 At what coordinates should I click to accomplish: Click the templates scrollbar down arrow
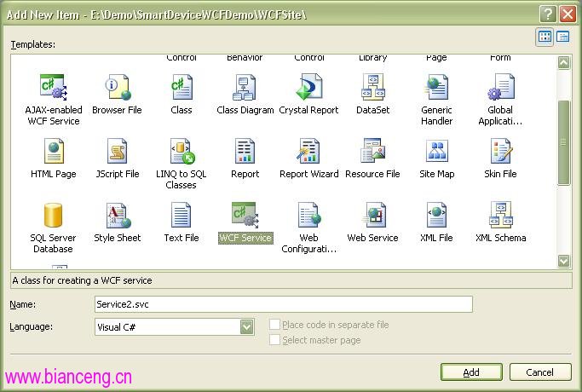tap(563, 261)
